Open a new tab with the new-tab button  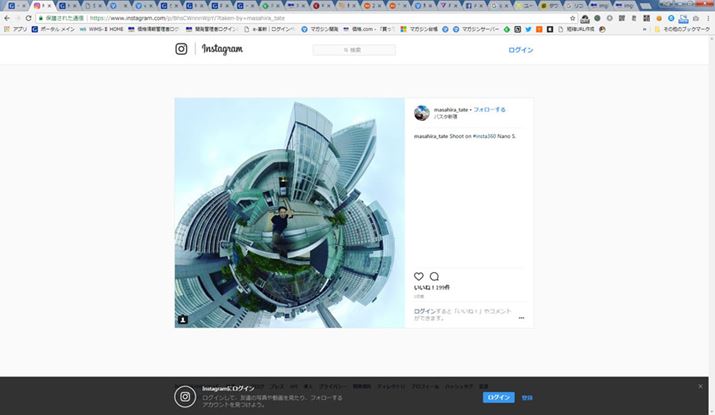coord(646,6)
